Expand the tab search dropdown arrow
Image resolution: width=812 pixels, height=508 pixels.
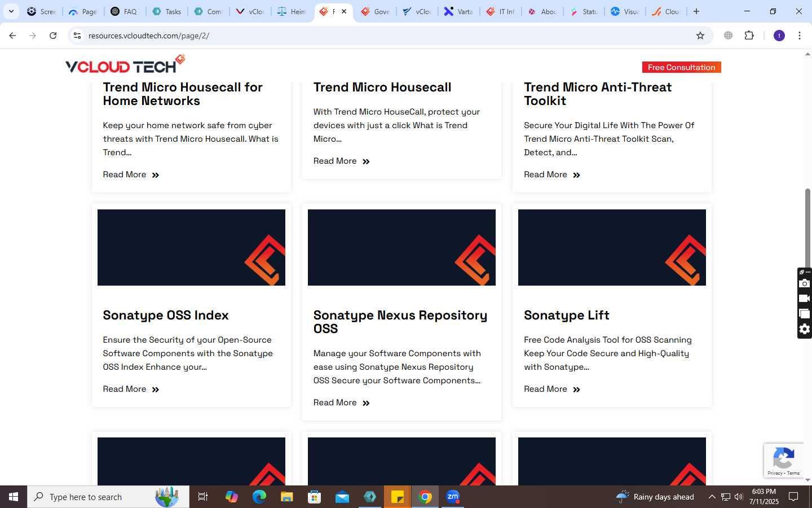pos(11,11)
